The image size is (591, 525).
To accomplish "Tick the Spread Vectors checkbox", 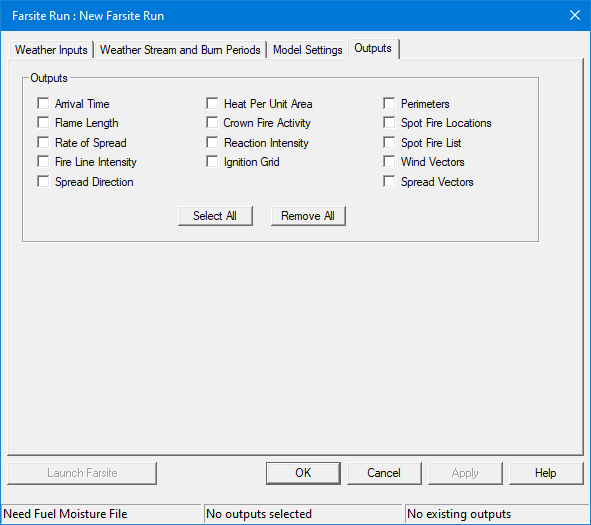I will [x=389, y=182].
